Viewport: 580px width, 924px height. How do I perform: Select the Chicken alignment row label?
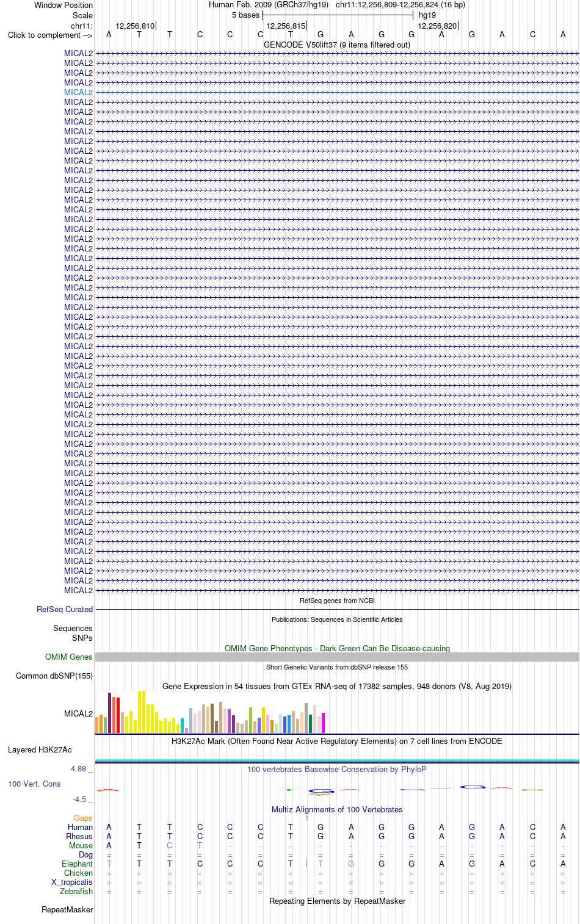point(78,873)
